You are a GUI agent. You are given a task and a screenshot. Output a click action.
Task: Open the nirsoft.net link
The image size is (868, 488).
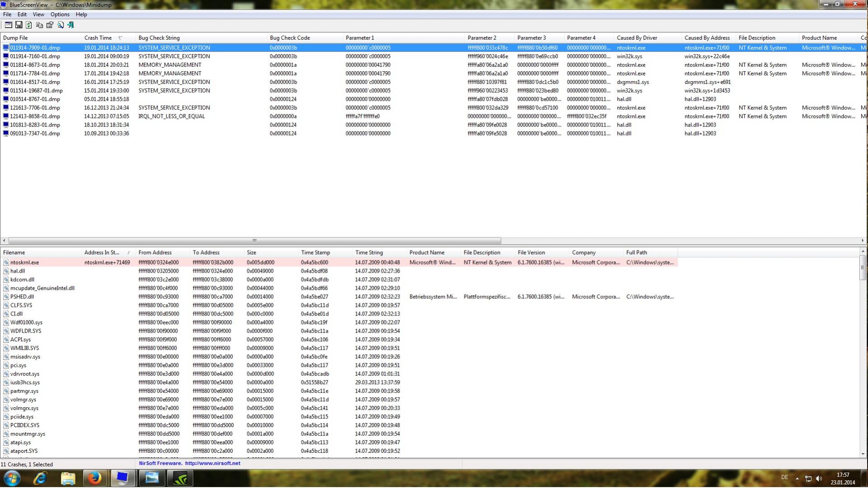click(212, 464)
